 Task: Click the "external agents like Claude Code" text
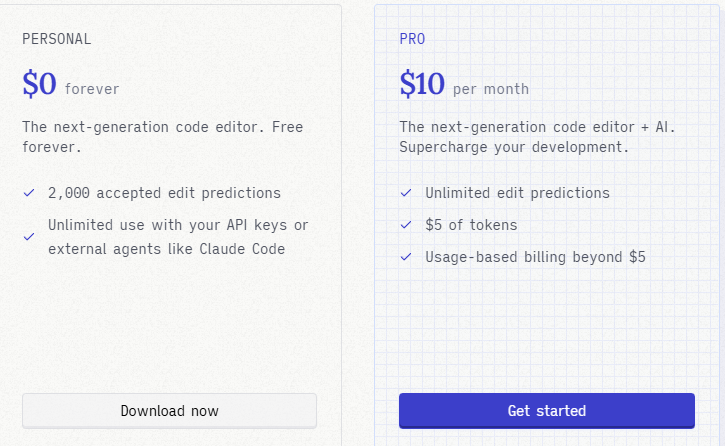tap(166, 249)
